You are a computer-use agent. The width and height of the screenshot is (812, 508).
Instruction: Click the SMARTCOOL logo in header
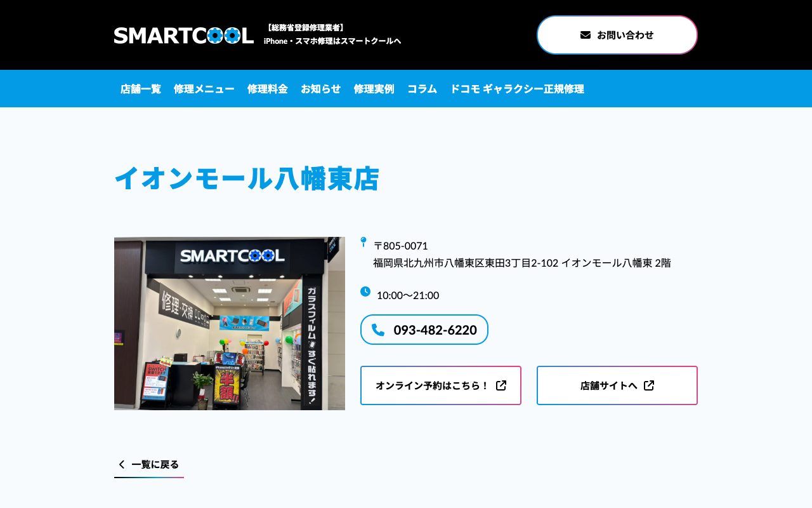coord(184,35)
